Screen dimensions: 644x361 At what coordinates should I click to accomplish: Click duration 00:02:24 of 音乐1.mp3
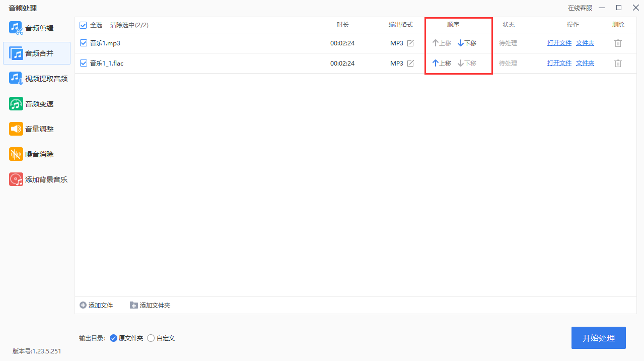tap(342, 43)
